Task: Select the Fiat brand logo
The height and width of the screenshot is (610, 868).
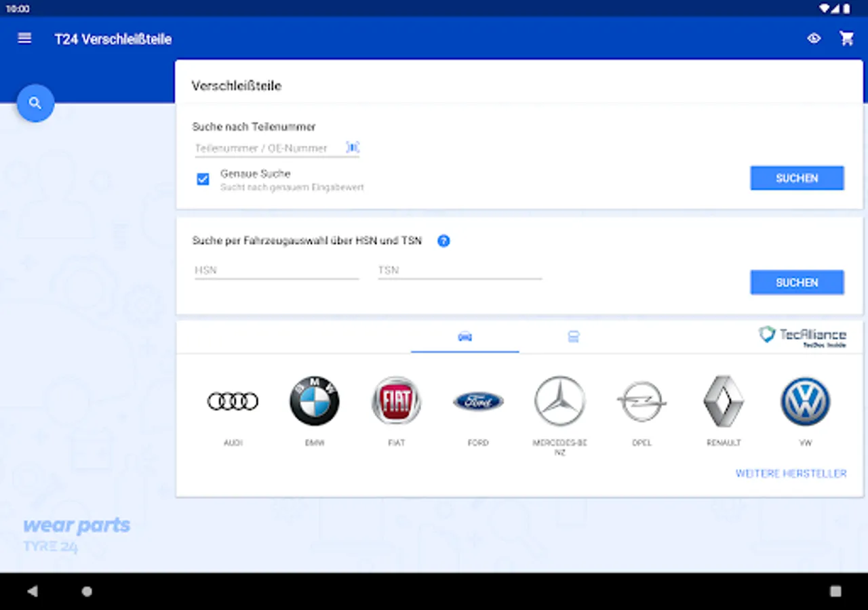Action: (397, 401)
